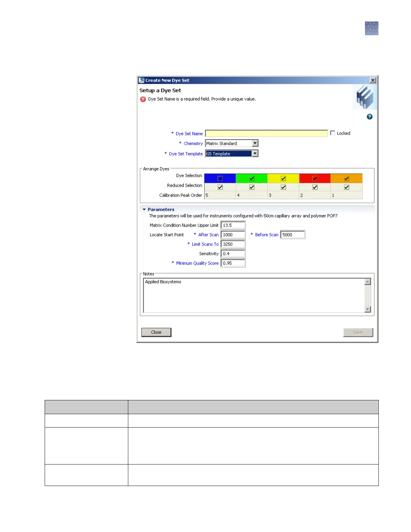Click the Setup a Dye Set heading
411x532 pixels.
tap(160, 90)
